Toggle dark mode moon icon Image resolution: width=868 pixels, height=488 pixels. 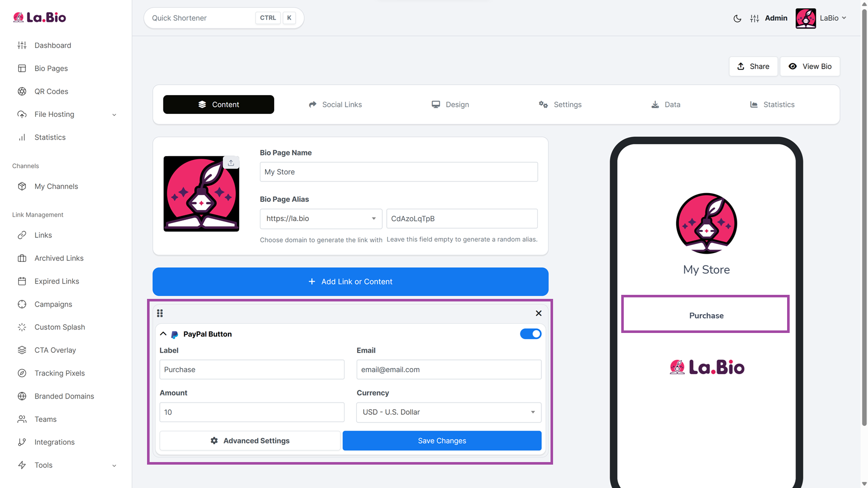737,18
